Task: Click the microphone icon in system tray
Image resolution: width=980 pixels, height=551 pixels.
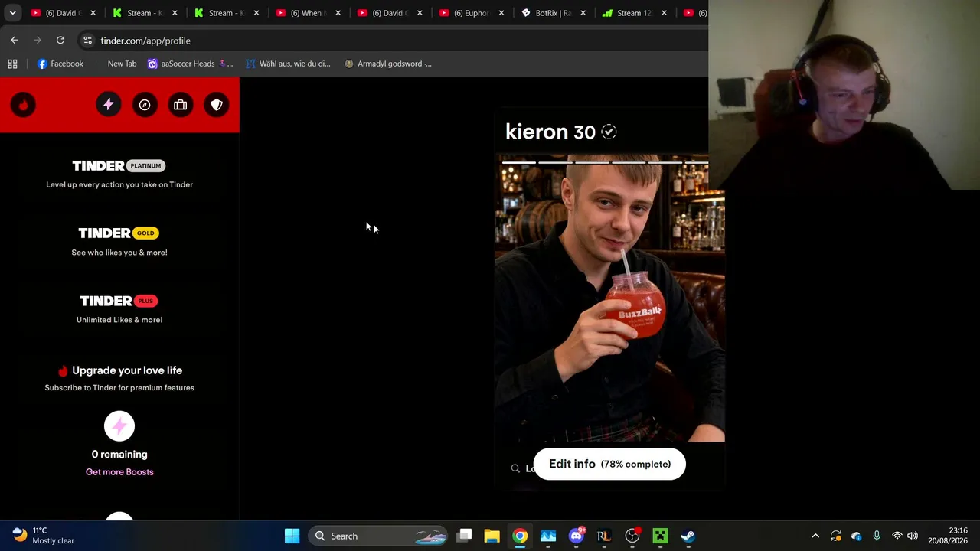Action: pos(877,536)
